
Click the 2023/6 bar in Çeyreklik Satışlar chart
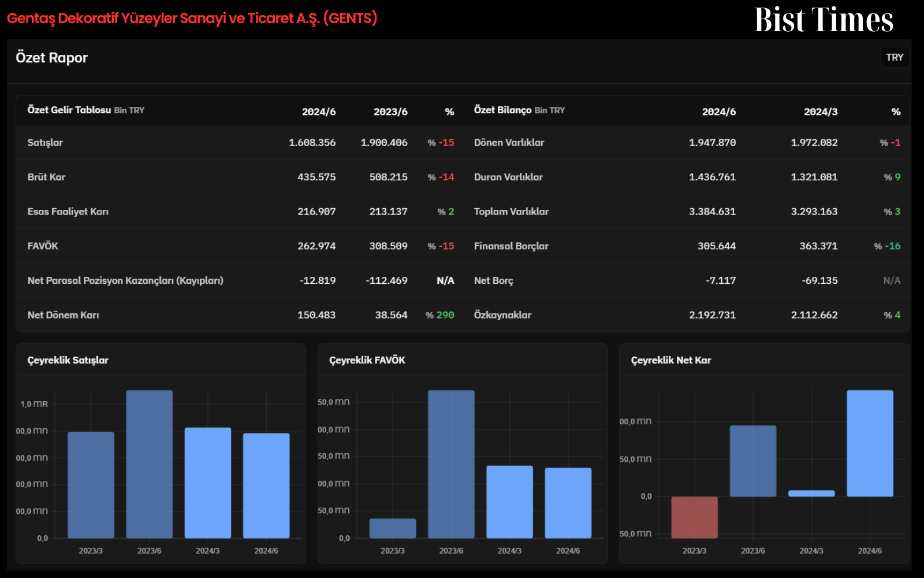coord(150,464)
